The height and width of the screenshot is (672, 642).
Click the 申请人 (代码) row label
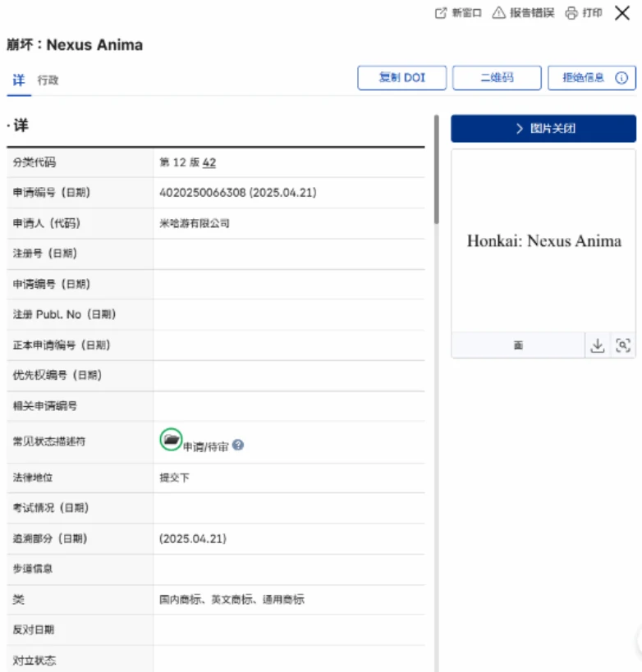pos(46,223)
